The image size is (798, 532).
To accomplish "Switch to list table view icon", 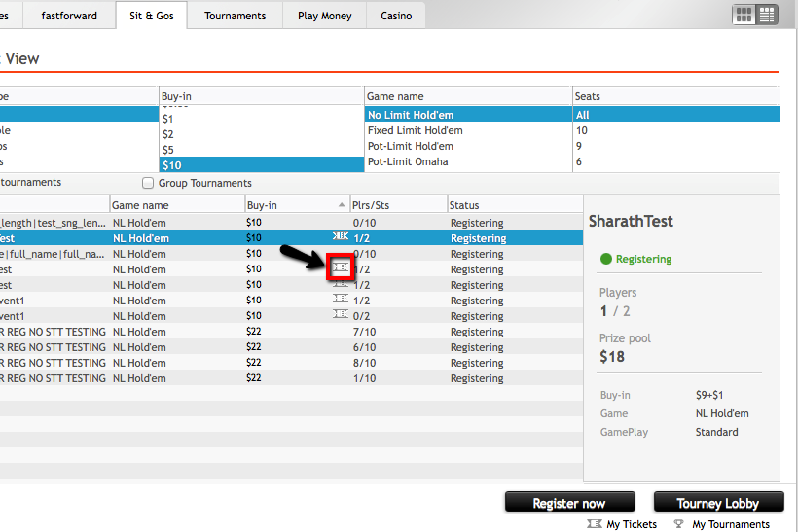I will pyautogui.click(x=767, y=15).
